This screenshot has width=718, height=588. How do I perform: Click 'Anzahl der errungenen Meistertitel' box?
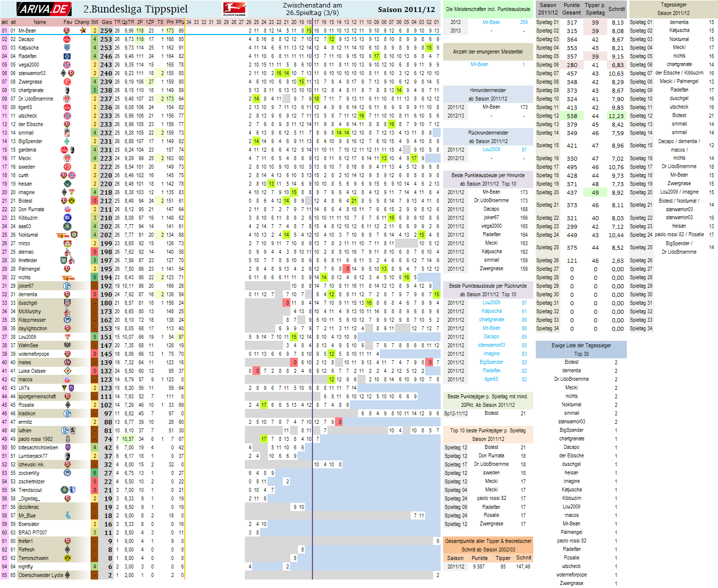click(488, 52)
